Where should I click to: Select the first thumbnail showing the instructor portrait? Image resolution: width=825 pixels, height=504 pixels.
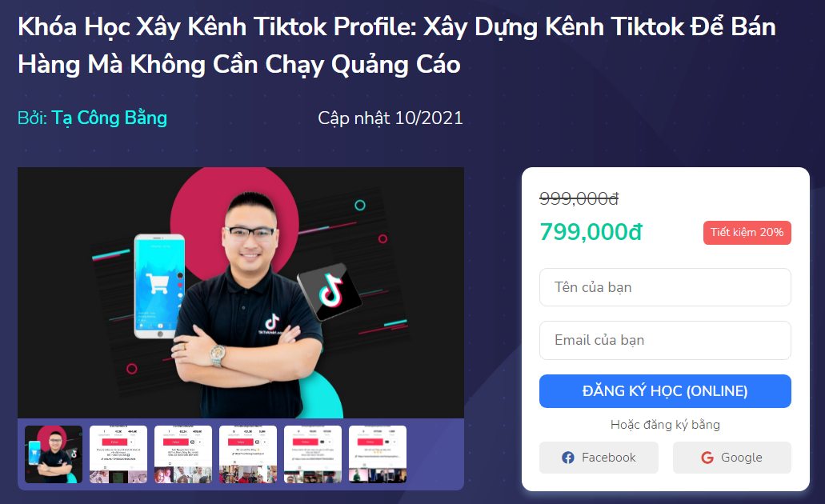pos(54,454)
